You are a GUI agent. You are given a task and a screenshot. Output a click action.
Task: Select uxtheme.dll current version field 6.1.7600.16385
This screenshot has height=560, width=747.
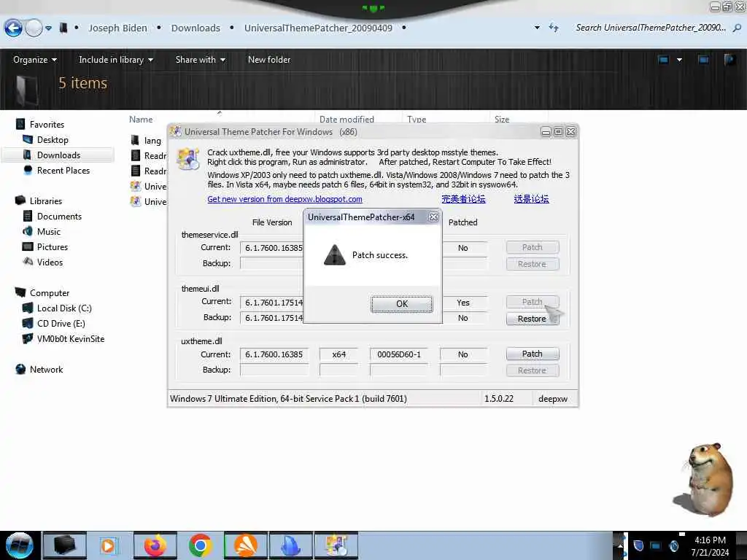click(x=274, y=354)
